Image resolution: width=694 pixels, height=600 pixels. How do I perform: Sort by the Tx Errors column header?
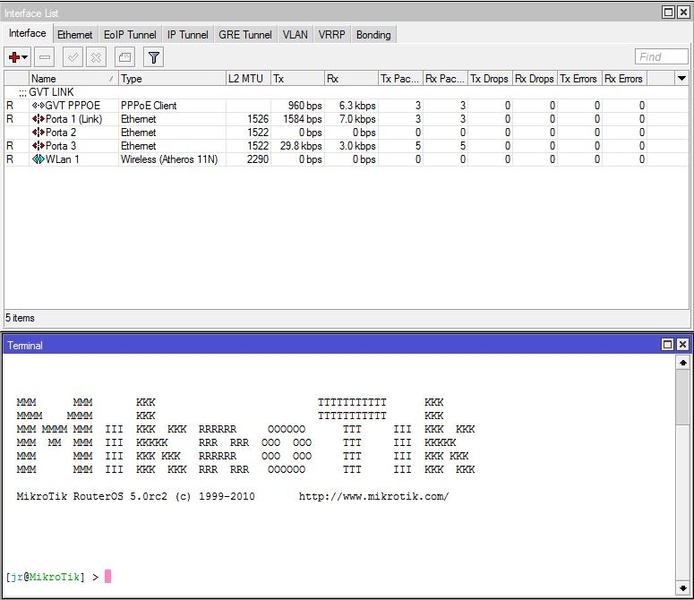coord(579,79)
